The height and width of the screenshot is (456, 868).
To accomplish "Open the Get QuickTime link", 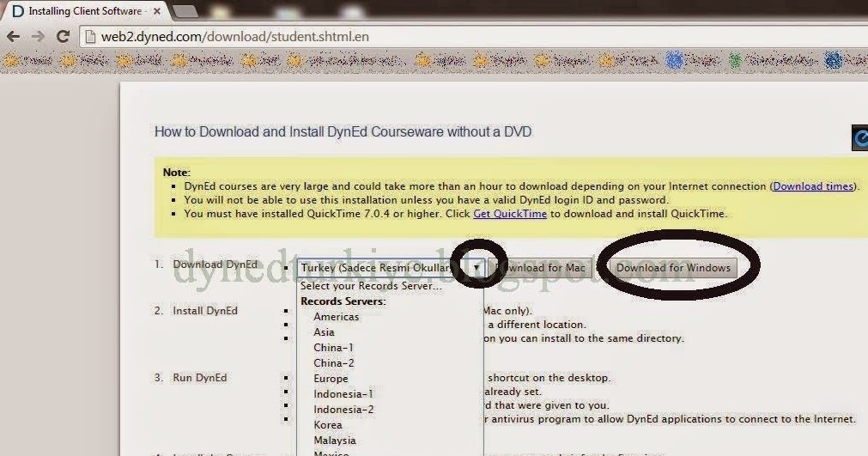I will [x=510, y=214].
